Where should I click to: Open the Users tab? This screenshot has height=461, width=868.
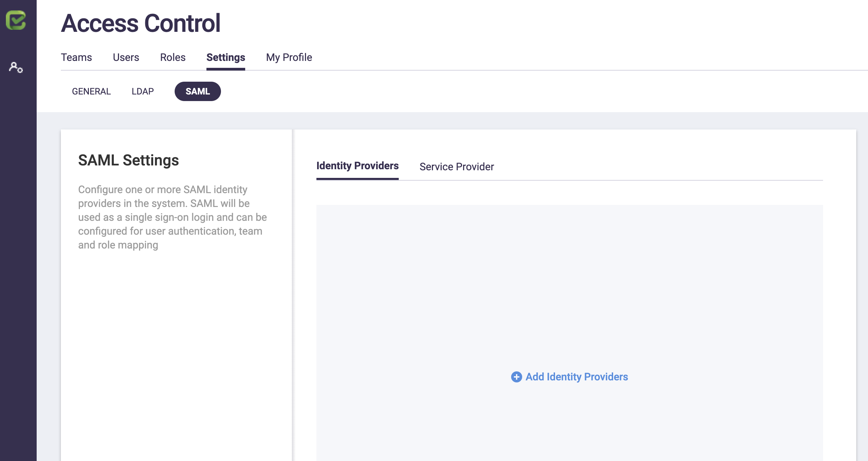[x=126, y=57]
